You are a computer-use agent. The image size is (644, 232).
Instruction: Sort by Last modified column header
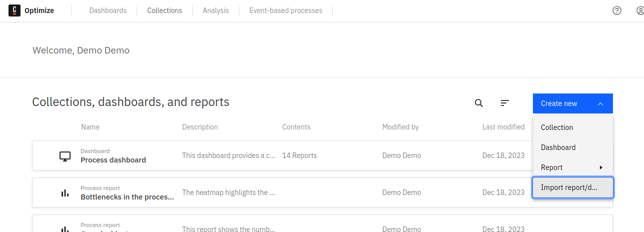503,127
